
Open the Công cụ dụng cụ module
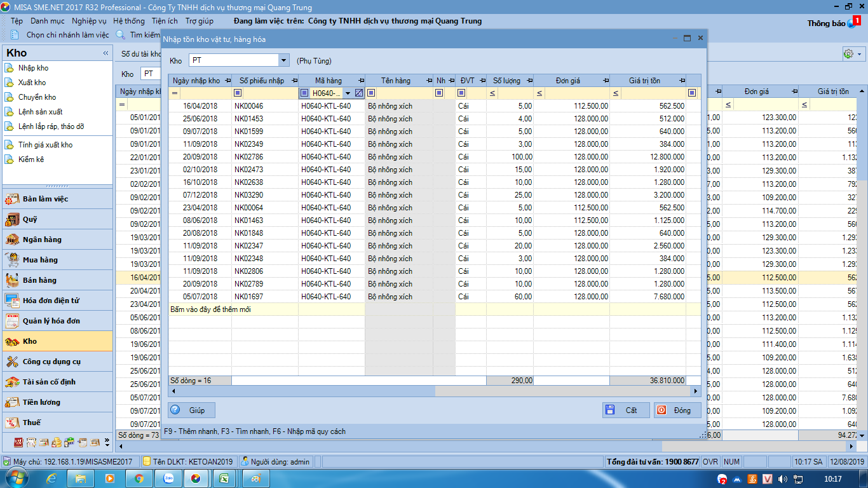[57, 362]
